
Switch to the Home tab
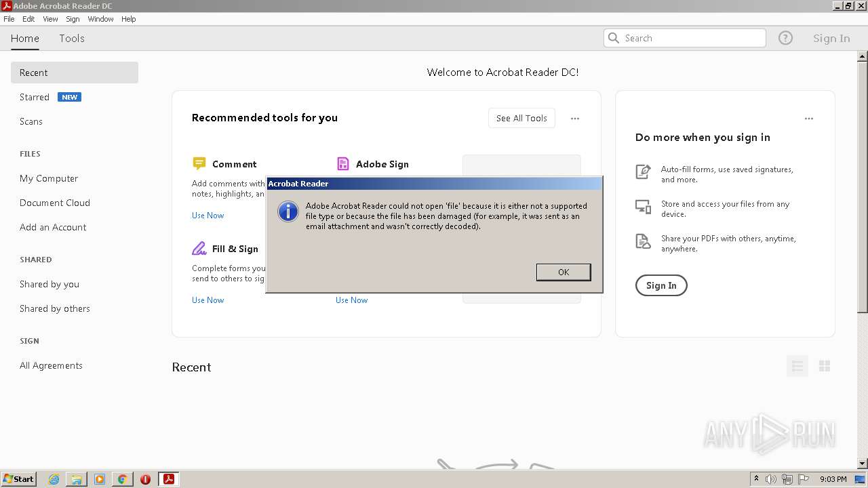25,39
